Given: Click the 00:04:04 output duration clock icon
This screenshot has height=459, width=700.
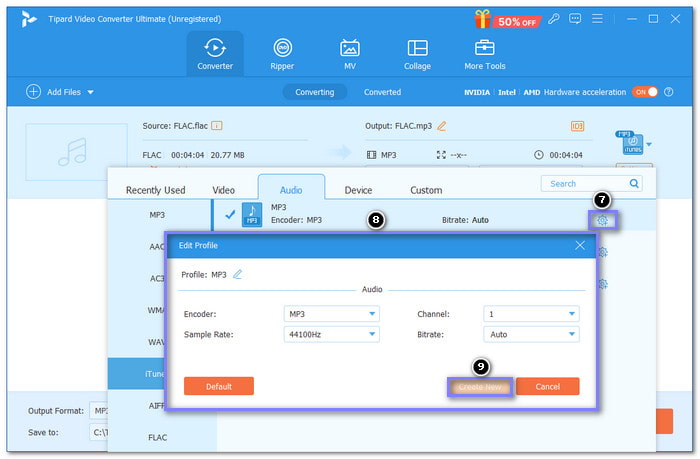Looking at the screenshot, I should [539, 155].
